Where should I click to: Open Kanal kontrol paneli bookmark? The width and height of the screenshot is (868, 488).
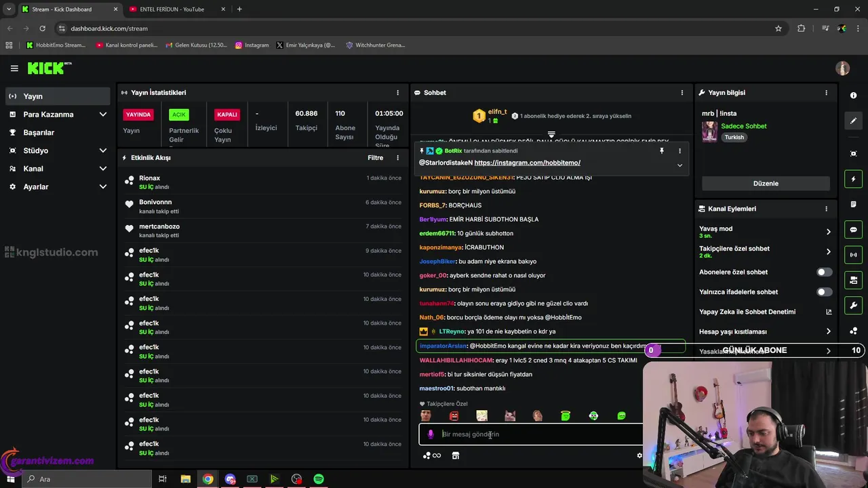(127, 45)
